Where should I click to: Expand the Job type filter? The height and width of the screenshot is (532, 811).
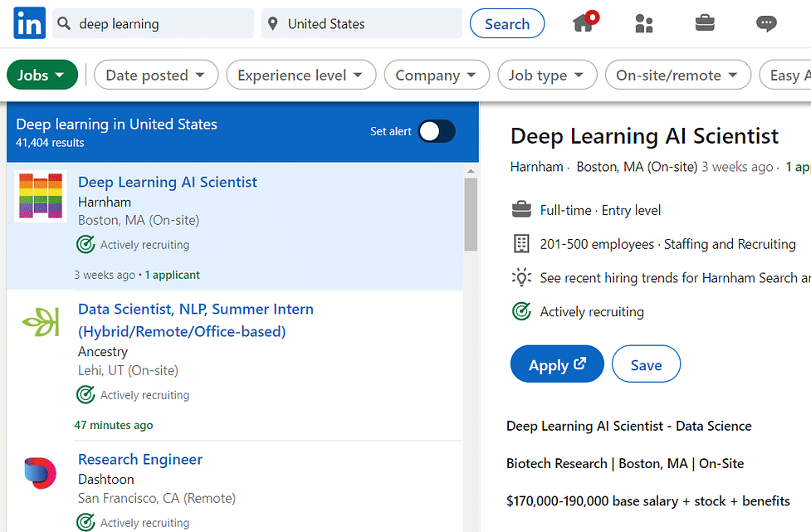[x=547, y=75]
